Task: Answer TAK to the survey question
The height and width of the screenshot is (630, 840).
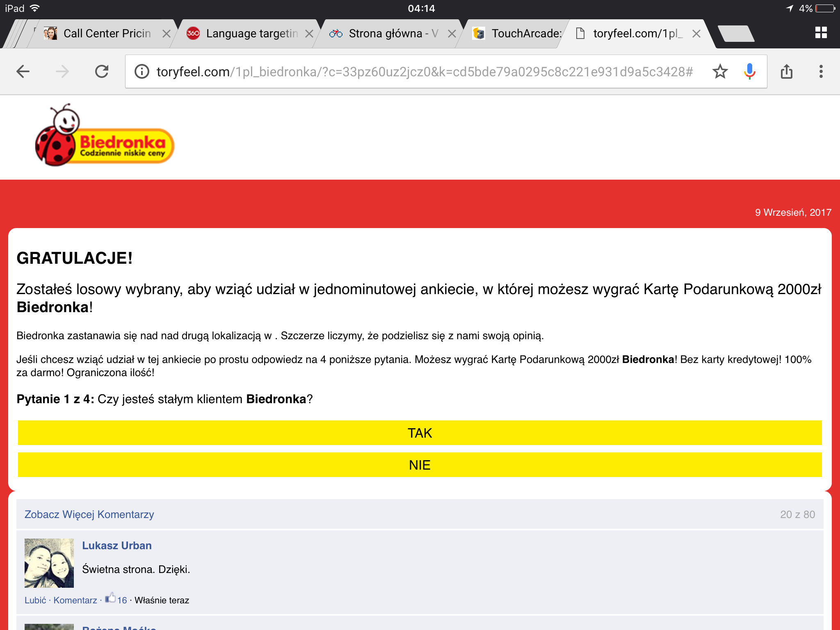Action: [420, 433]
